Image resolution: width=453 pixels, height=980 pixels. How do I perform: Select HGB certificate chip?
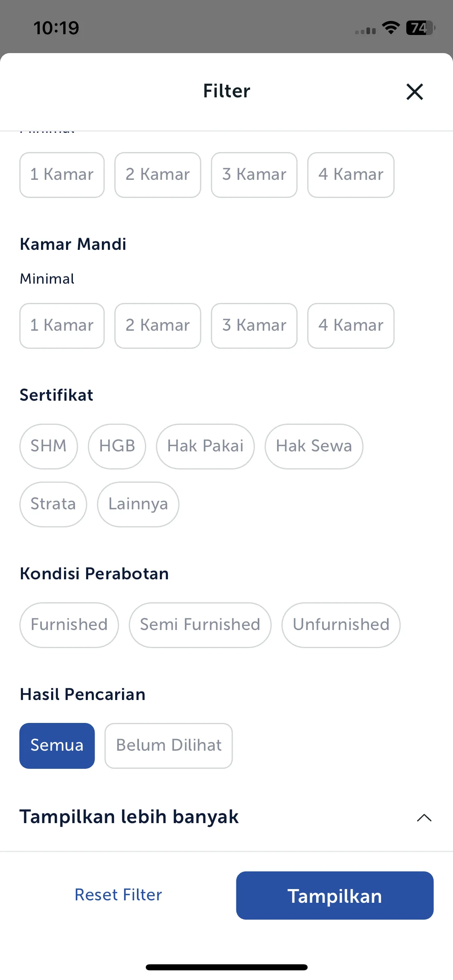point(117,446)
